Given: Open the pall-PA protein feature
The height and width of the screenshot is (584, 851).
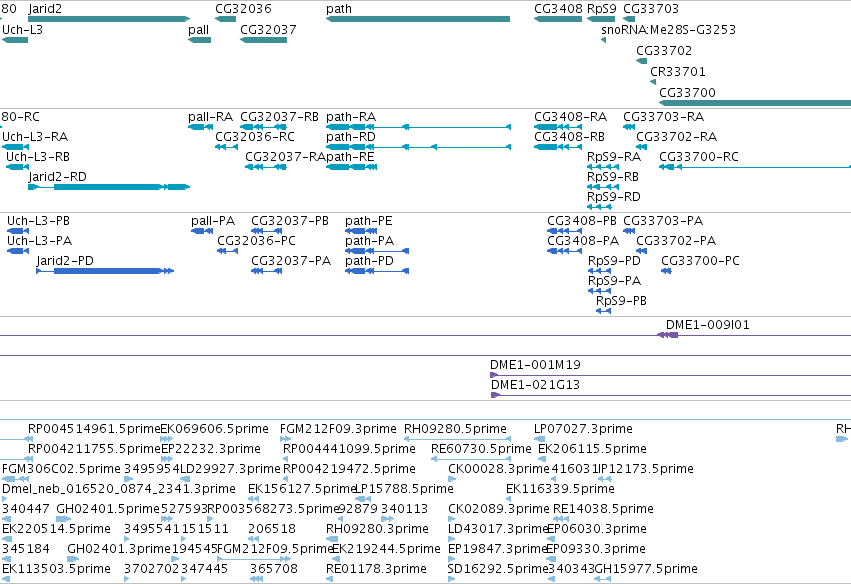Looking at the screenshot, I should point(202,231).
